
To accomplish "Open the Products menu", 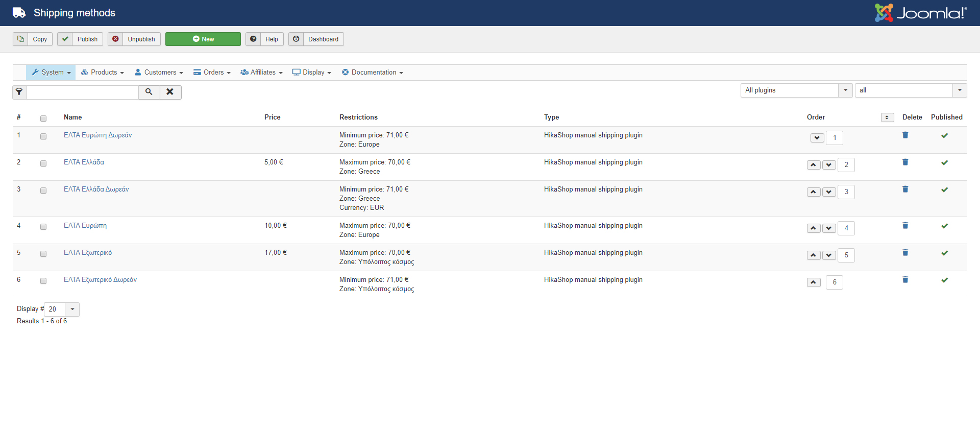I will click(x=103, y=73).
